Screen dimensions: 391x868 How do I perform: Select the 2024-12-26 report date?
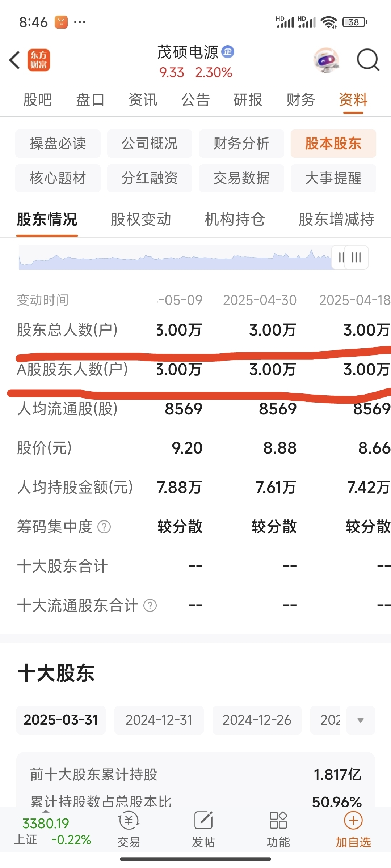[x=257, y=720]
